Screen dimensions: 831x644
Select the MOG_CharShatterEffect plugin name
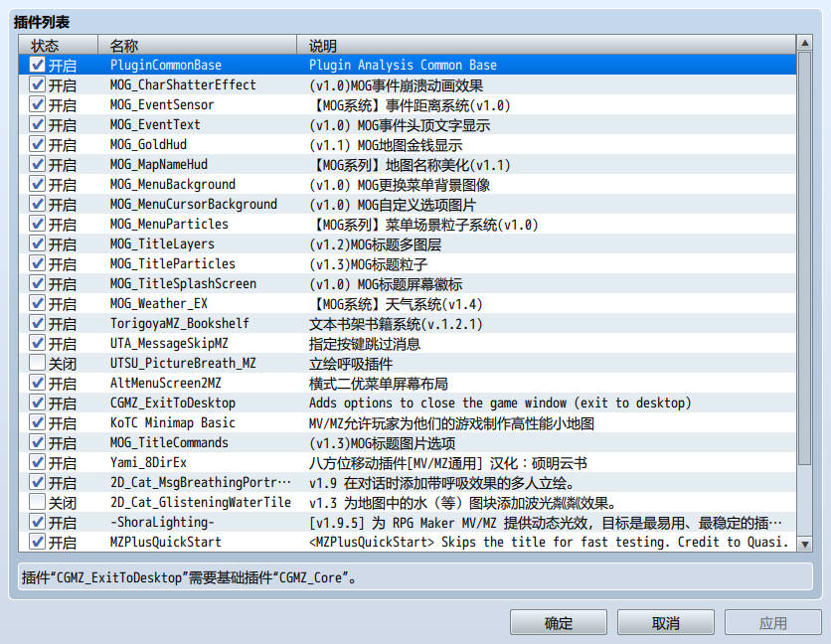(183, 84)
